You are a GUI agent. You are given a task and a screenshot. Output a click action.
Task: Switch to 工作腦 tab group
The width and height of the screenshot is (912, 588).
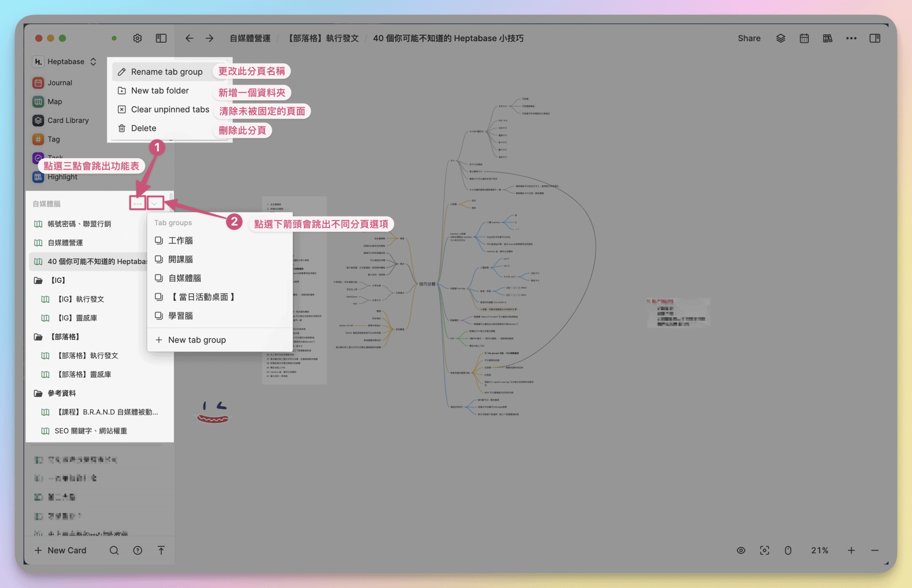coord(220,241)
